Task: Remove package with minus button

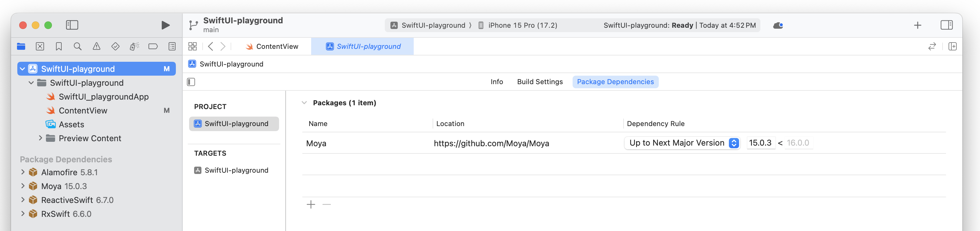Action: coord(327,205)
